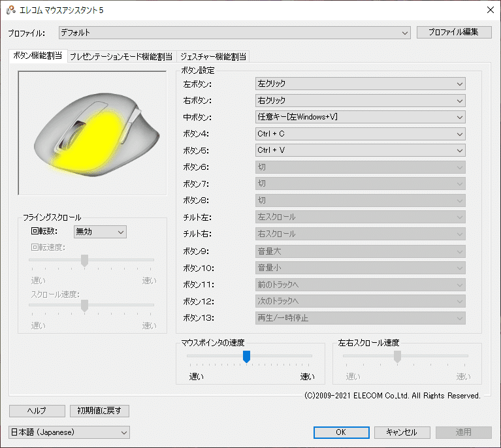Click the マウスポインタの速度 group title
This screenshot has width=501, height=448.
(x=213, y=343)
